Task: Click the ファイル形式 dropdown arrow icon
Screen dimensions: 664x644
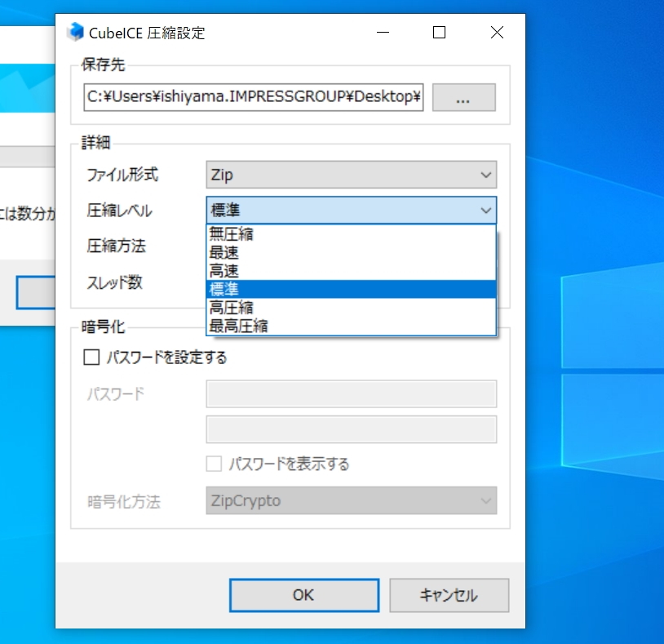Action: tap(486, 174)
